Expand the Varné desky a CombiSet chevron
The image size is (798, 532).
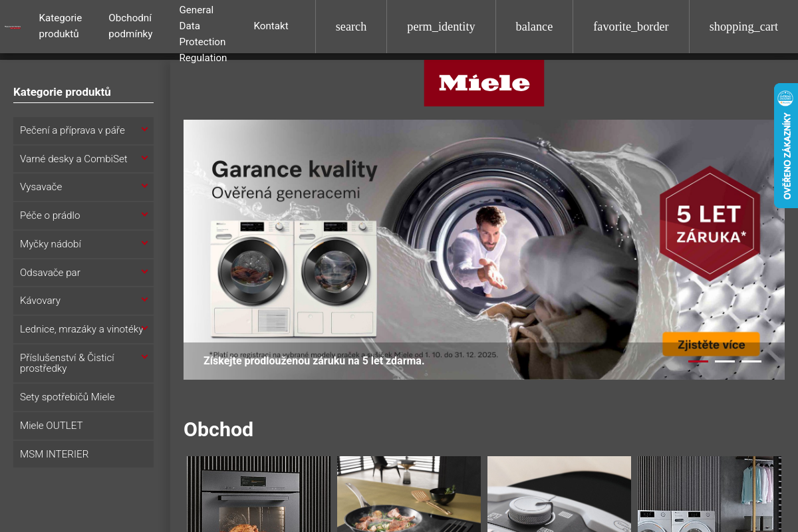144,158
